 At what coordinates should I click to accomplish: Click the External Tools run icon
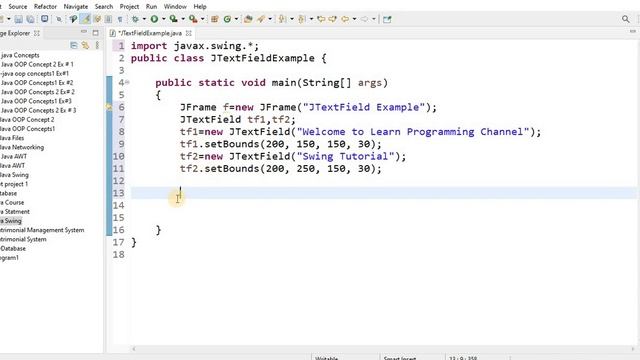click(x=193, y=19)
